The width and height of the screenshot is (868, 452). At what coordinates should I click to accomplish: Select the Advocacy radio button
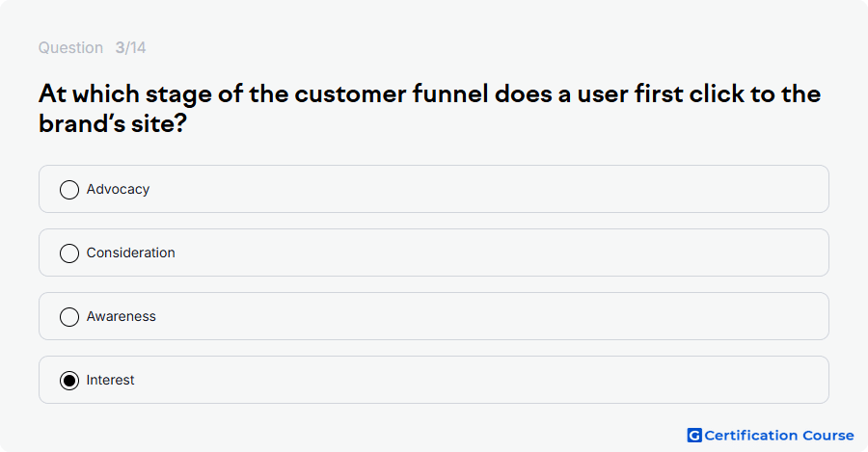69,190
